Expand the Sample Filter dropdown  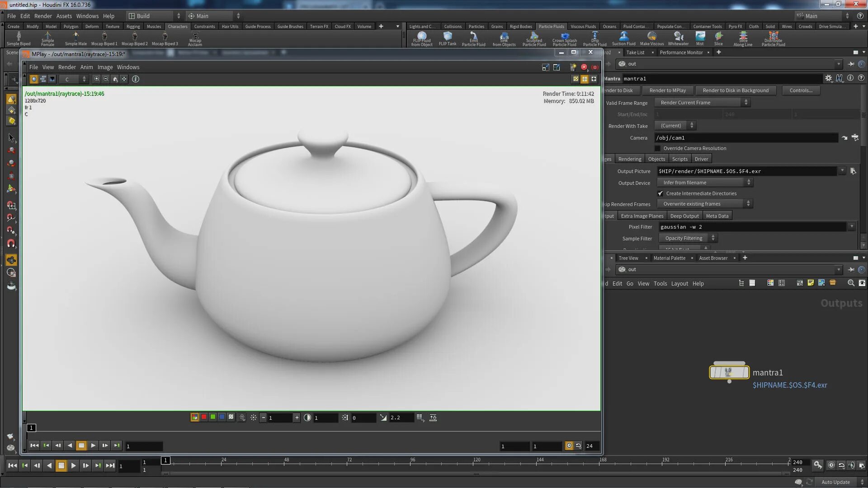point(687,238)
